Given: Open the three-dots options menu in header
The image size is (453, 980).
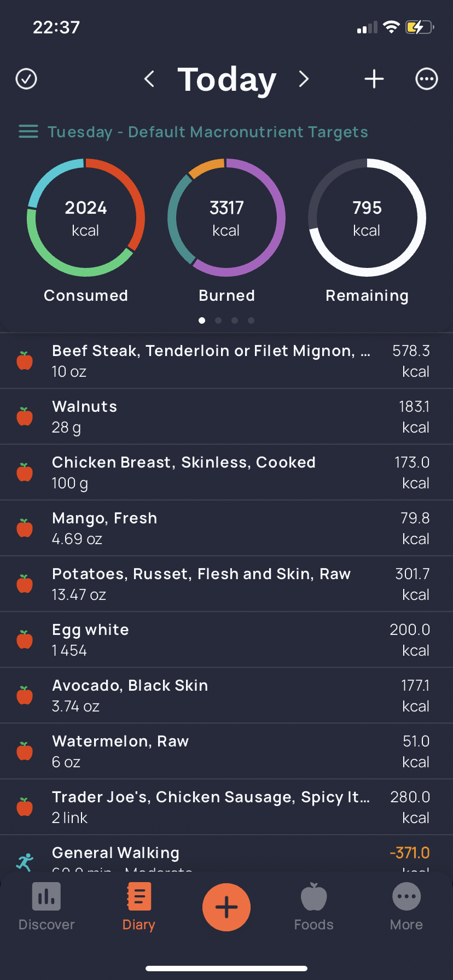Looking at the screenshot, I should 427,79.
